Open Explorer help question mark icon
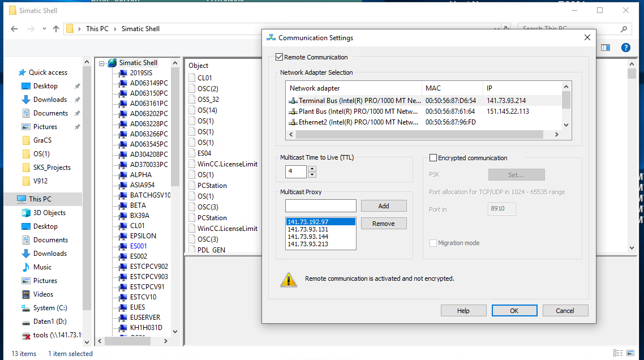Screen dimensions: 644x360 [x=625, y=48]
